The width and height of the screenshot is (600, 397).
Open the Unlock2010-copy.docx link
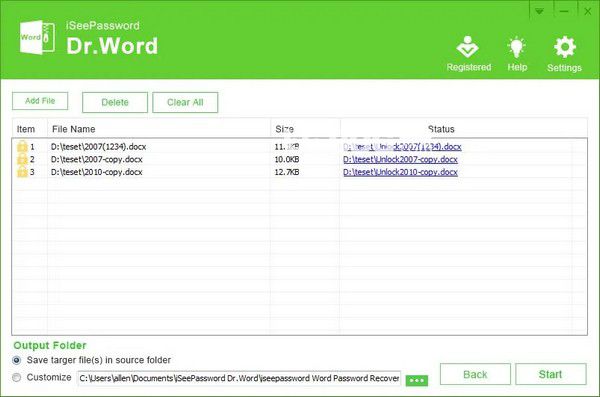tap(400, 172)
